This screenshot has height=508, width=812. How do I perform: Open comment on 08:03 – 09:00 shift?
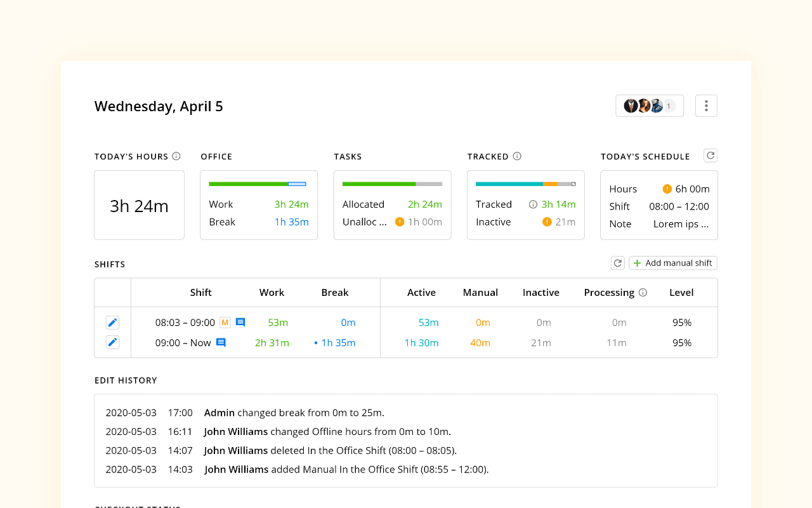click(x=240, y=323)
